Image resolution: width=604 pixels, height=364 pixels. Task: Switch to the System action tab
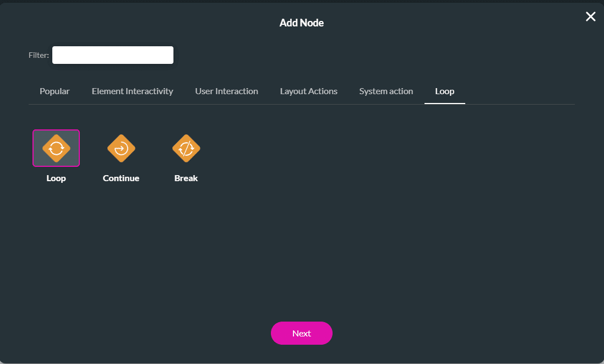[x=386, y=91]
